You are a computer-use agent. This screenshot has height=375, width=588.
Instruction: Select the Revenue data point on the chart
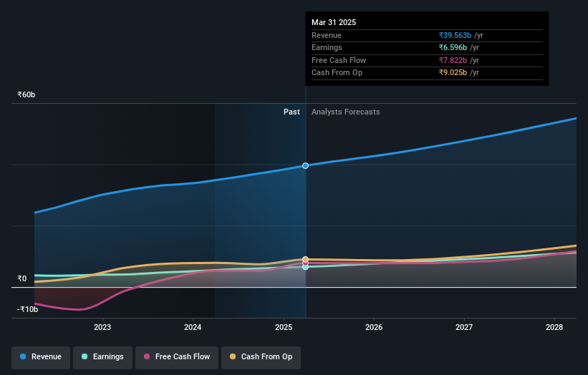click(305, 165)
